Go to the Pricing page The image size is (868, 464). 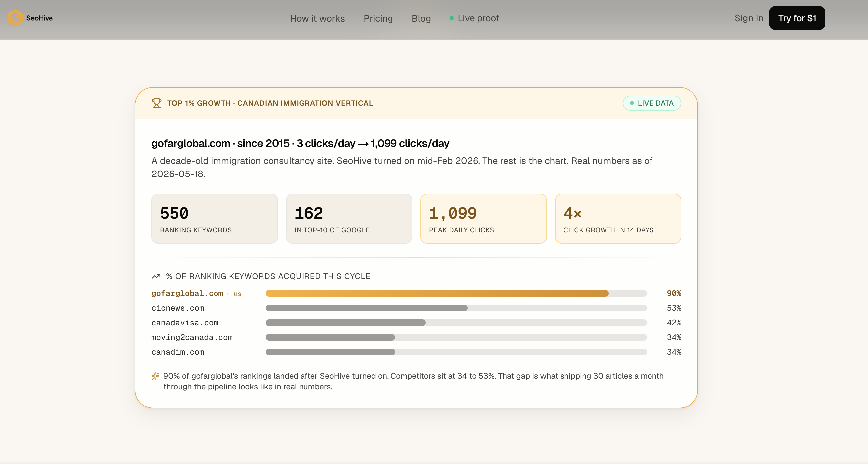(378, 18)
